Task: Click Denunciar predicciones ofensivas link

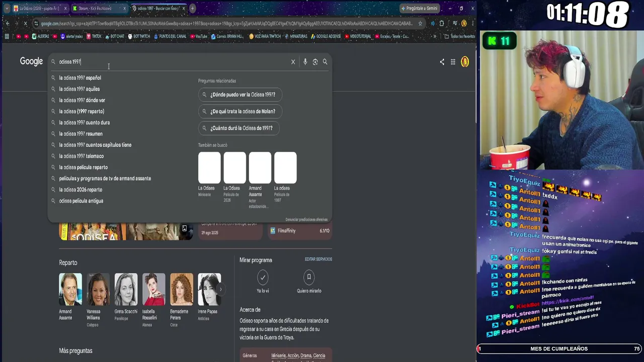Action: point(306,220)
